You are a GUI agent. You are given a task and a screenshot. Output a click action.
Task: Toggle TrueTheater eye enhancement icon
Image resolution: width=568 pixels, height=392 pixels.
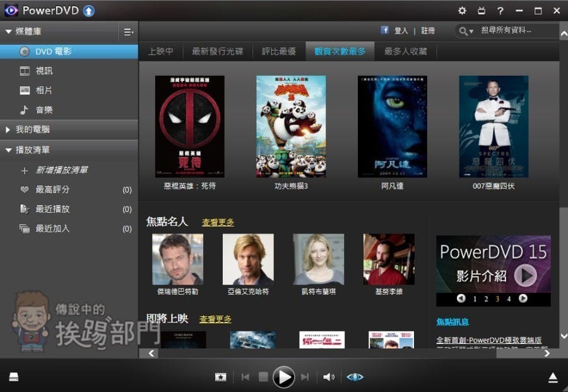pyautogui.click(x=355, y=377)
